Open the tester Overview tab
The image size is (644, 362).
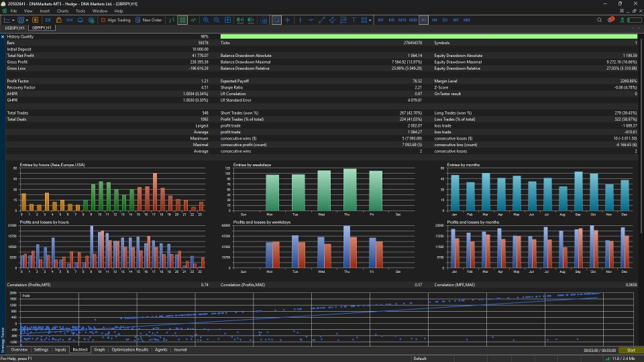(x=19, y=350)
